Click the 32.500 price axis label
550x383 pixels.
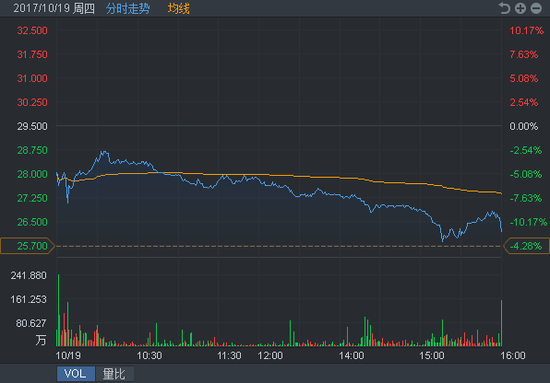tap(32, 31)
